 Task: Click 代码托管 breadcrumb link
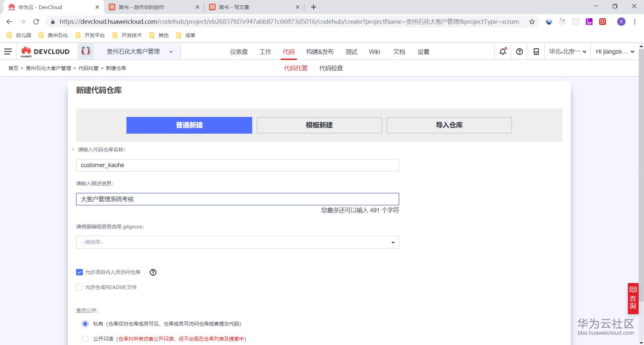click(89, 68)
